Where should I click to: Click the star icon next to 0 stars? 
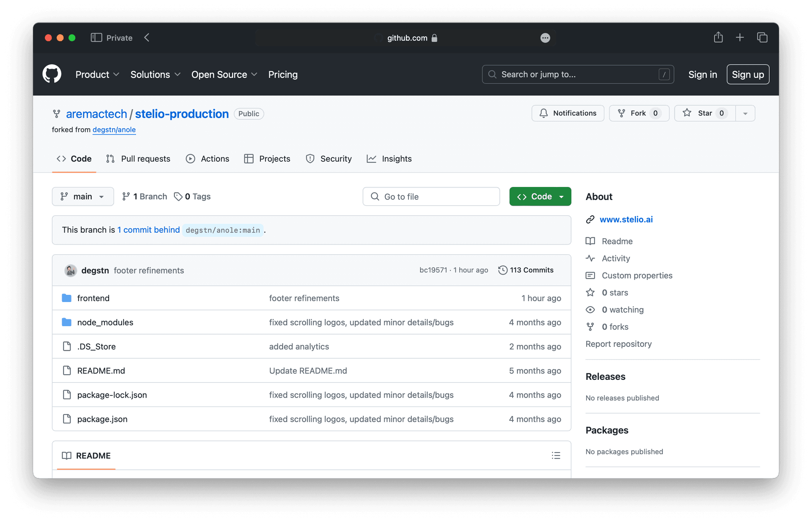[590, 292]
